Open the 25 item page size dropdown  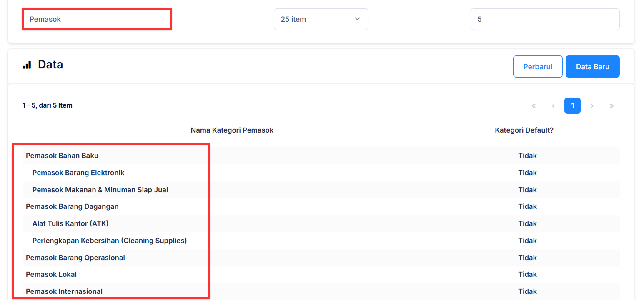[x=321, y=19]
